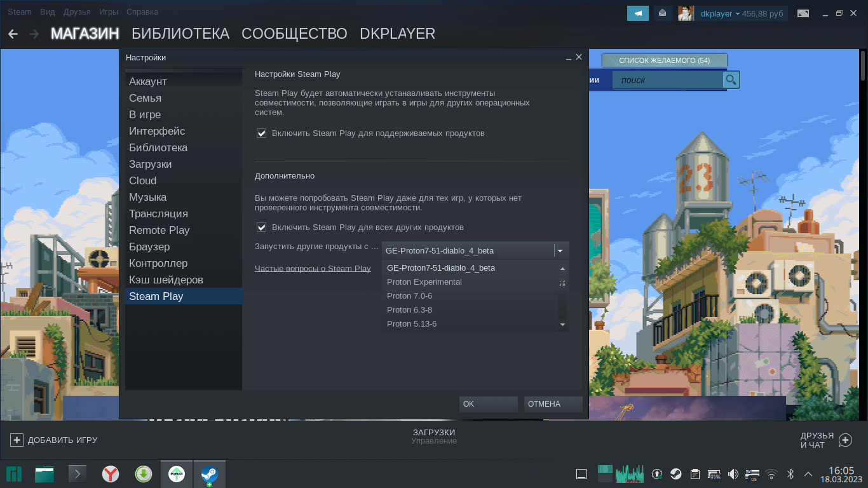Open ЗАГРУЗКИ downloads manager

click(434, 433)
